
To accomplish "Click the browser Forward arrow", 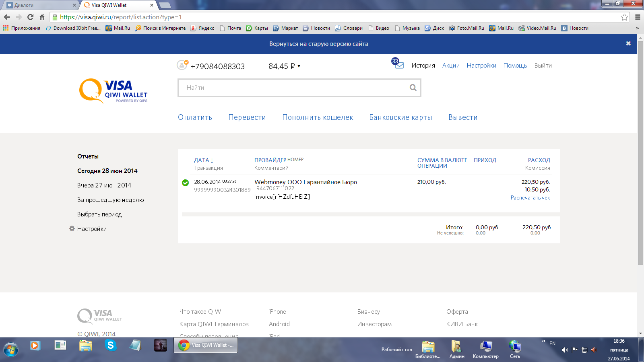I will 19,17.
